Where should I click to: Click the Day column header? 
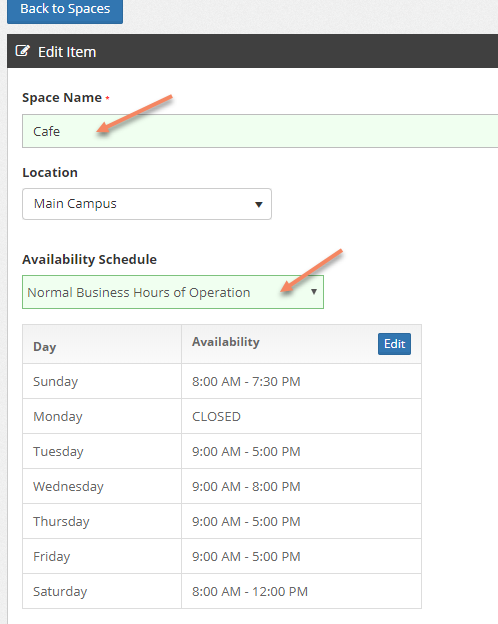[102, 344]
